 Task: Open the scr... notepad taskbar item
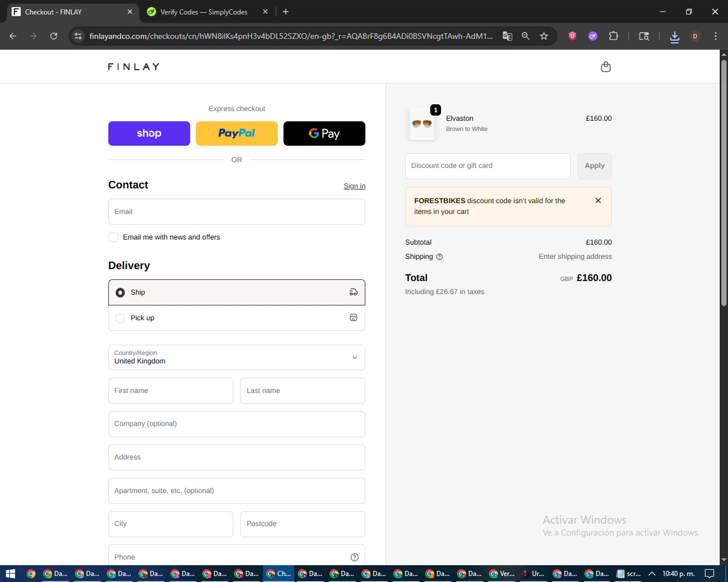pyautogui.click(x=629, y=574)
